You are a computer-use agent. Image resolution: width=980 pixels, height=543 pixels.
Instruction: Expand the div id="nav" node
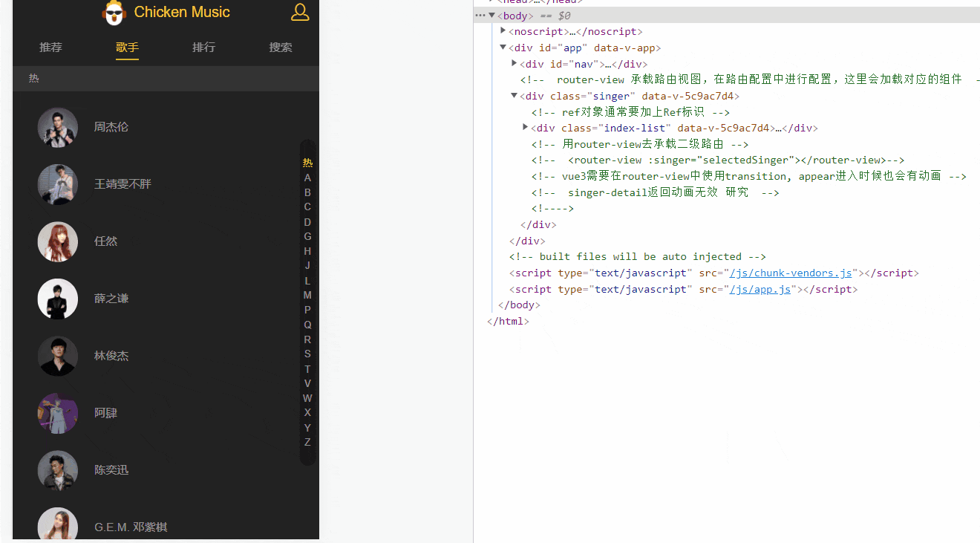tap(514, 63)
